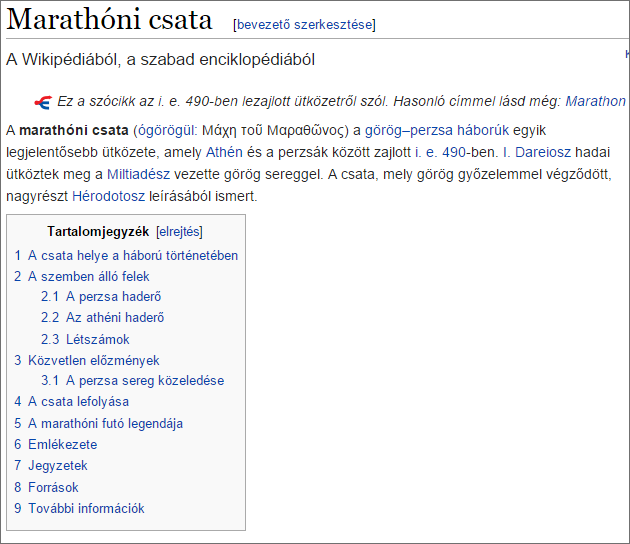Click 'A Wikipédiából, a szabad enciklopédiából' tagline
630x544 pixels.
point(160,59)
